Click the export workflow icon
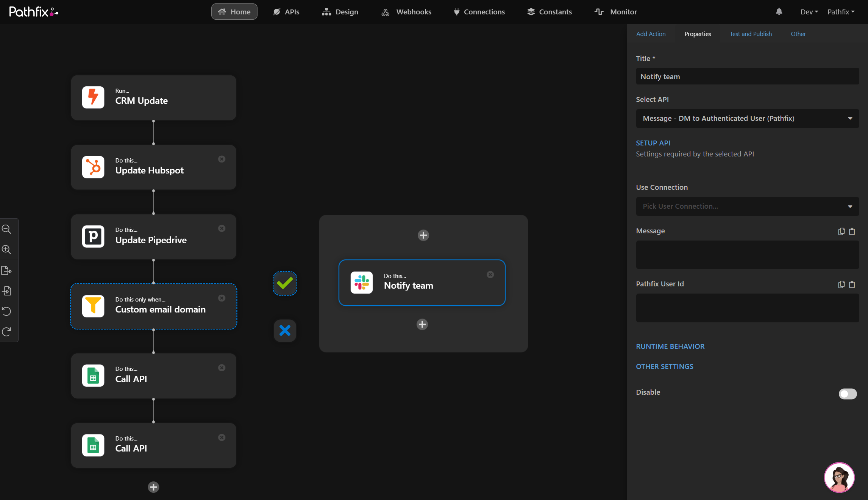Screen dimensions: 868x500 point(6,270)
